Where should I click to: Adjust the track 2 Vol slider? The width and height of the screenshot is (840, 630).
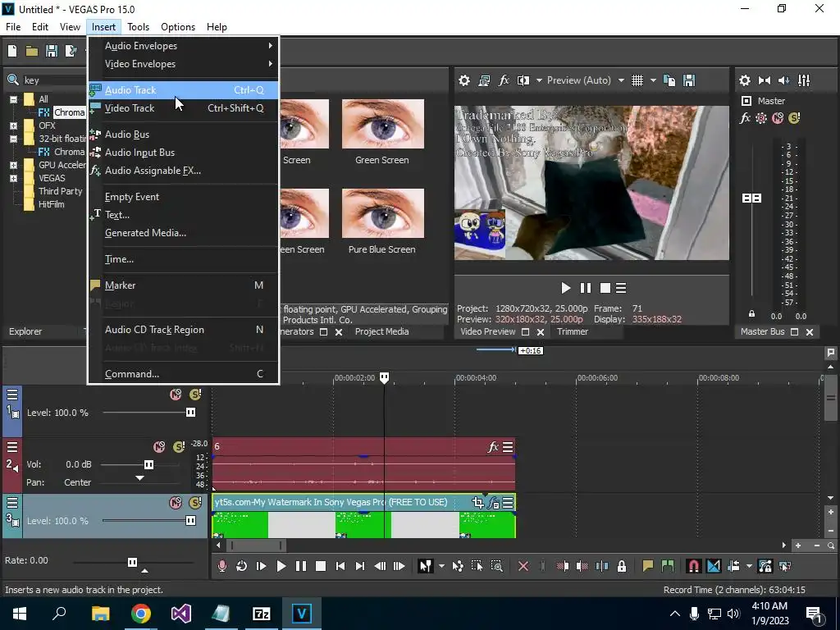149,464
